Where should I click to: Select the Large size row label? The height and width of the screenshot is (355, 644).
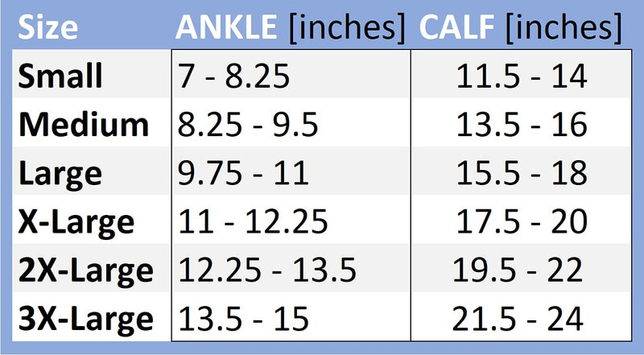tap(60, 173)
